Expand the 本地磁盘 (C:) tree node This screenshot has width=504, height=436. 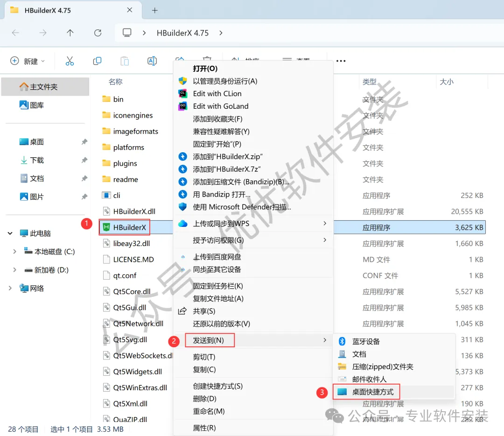[14, 252]
